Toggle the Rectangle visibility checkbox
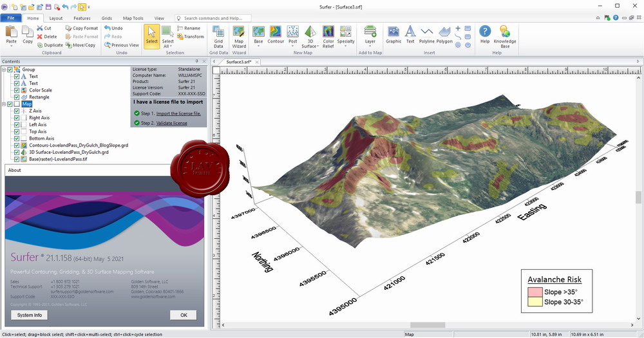The height and width of the screenshot is (338, 644). point(17,97)
